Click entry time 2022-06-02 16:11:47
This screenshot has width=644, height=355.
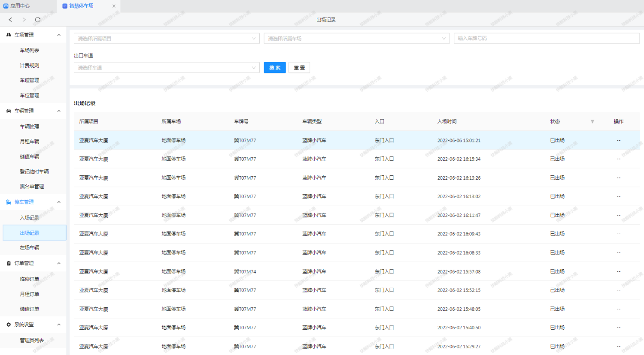tap(459, 215)
